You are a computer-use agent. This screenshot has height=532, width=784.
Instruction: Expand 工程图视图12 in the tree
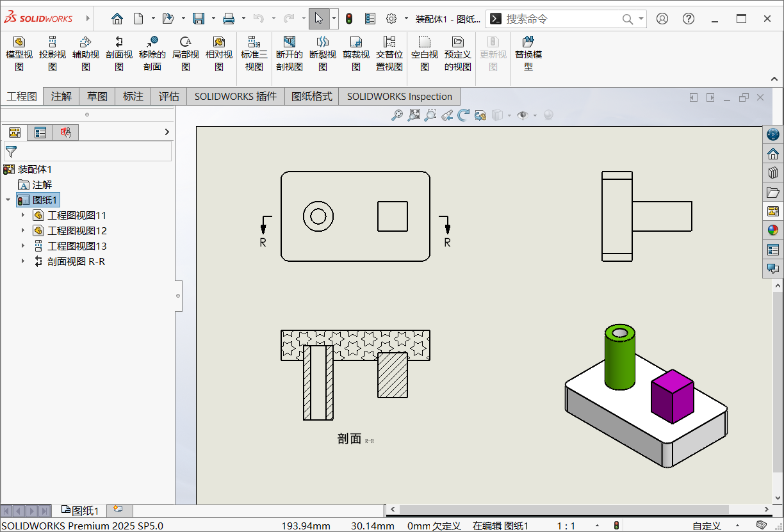23,230
